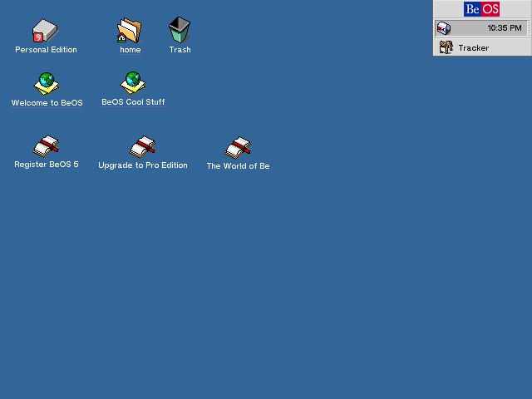
Task: Click the "Trash" label text
Action: [180, 50]
